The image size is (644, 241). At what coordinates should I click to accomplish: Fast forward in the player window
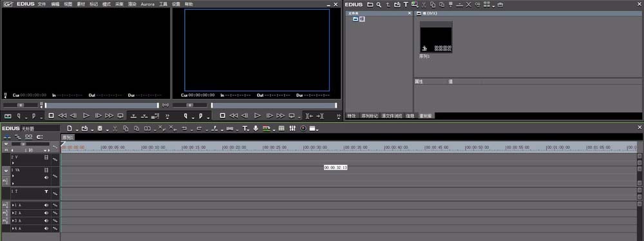tap(109, 116)
